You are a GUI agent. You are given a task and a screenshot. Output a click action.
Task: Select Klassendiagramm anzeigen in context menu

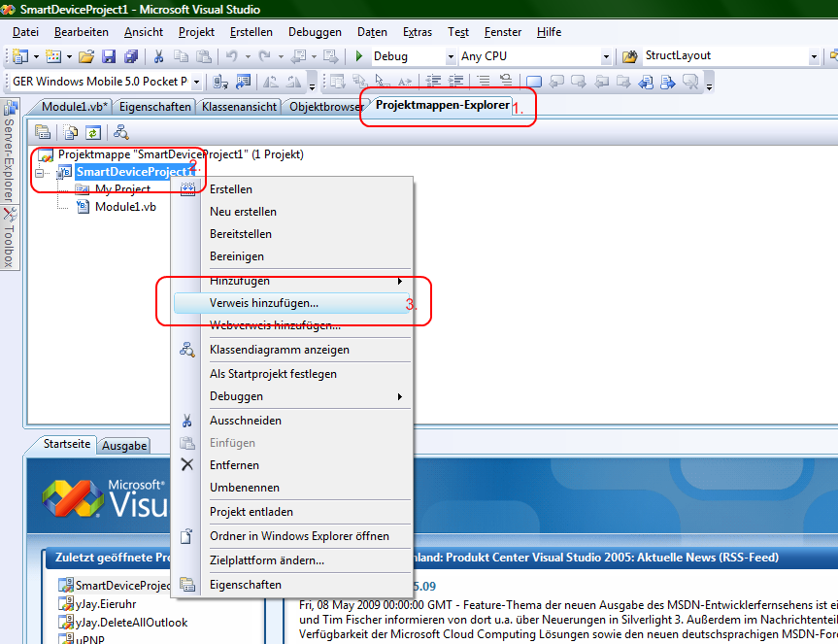[292, 350]
